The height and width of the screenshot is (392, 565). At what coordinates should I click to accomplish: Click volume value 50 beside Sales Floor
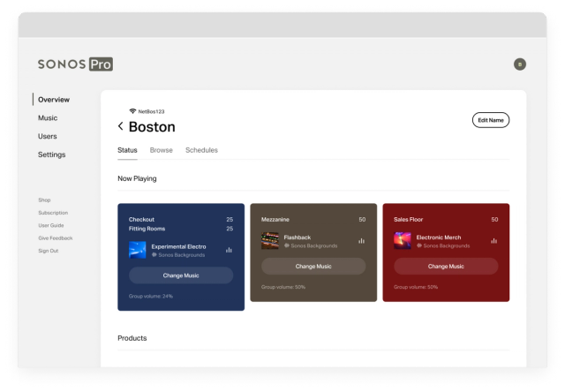494,220
